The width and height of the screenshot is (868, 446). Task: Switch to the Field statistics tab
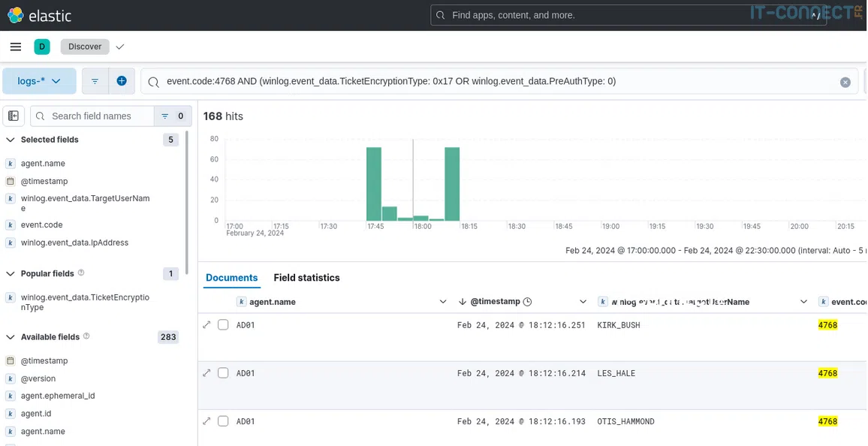306,278
